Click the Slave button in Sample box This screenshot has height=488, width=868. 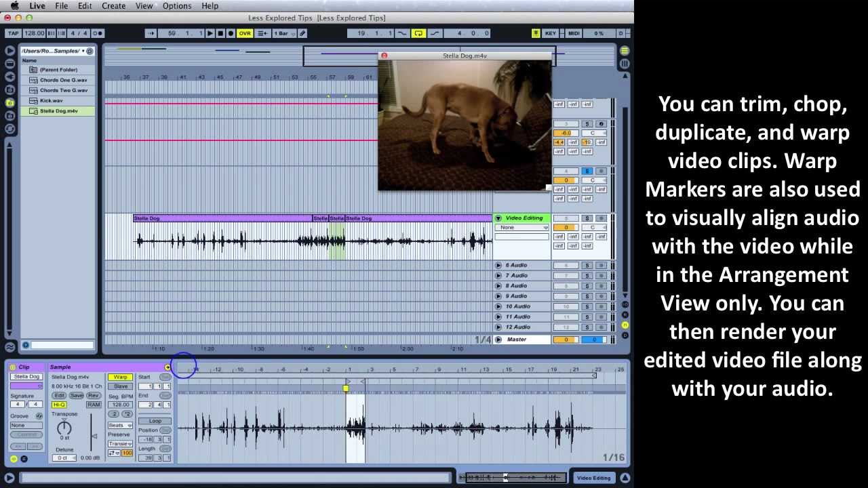(121, 386)
